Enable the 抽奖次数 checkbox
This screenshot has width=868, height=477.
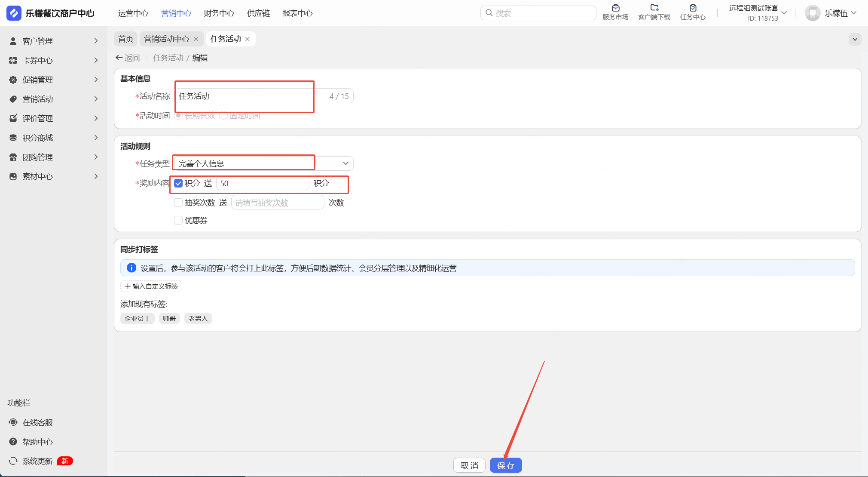(178, 203)
